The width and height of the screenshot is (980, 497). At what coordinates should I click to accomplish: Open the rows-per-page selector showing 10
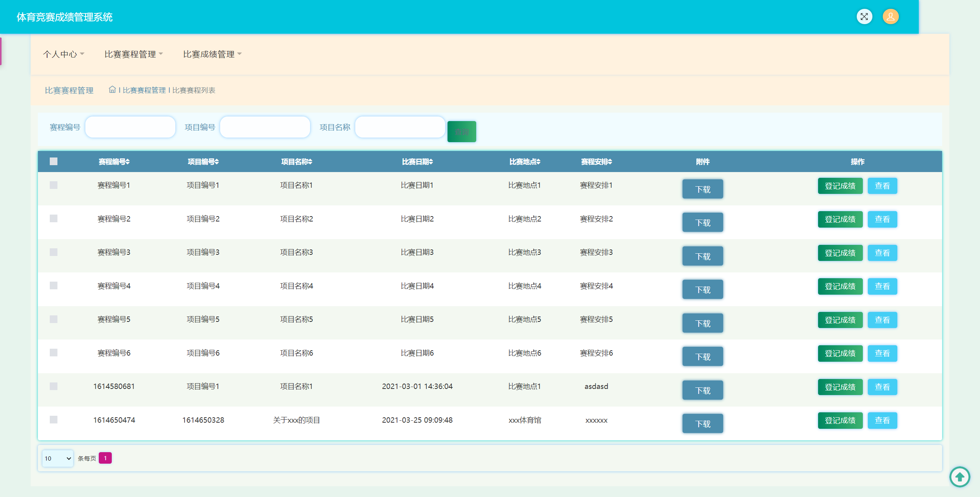pos(58,458)
